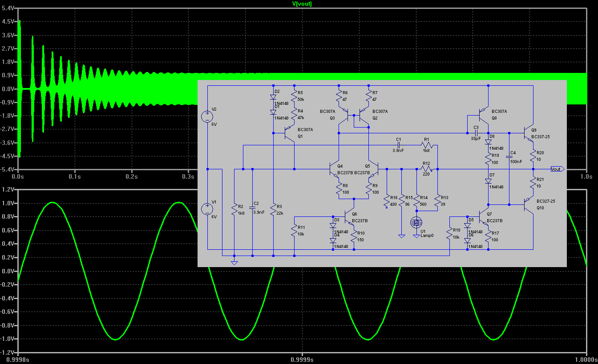Image resolution: width=598 pixels, height=364 pixels.
Task: Select output transistor Q9 symbol
Action: tap(528, 133)
